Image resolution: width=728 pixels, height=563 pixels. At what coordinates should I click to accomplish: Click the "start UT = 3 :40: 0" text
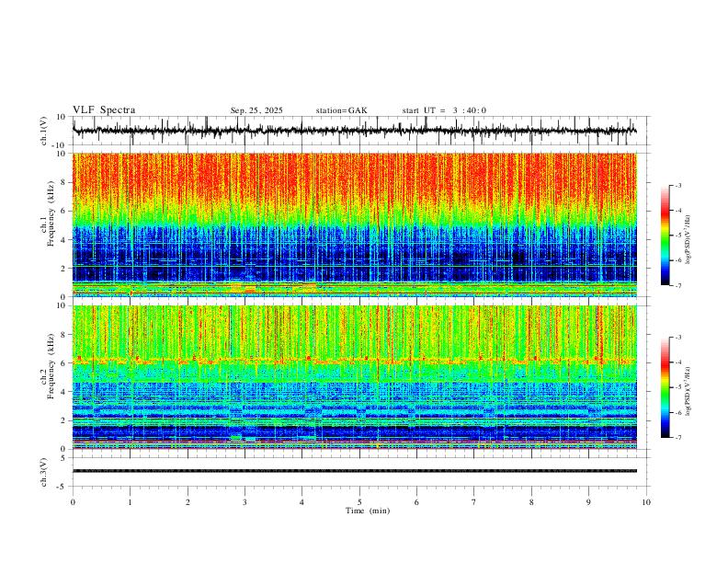pyautogui.click(x=444, y=110)
